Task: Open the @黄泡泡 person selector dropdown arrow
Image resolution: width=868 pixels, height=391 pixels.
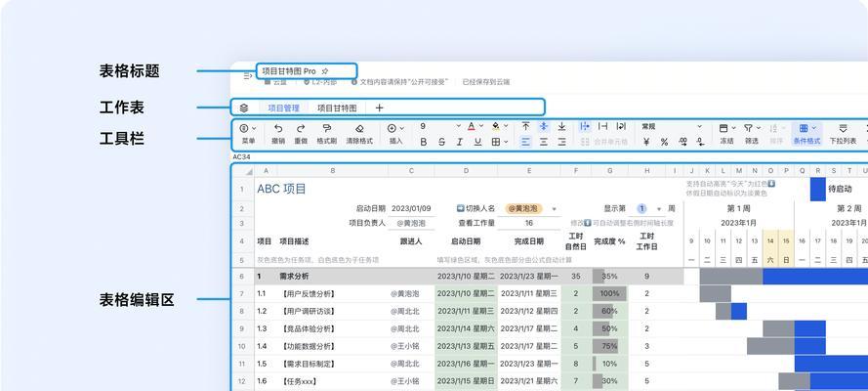Action: pyautogui.click(x=555, y=209)
